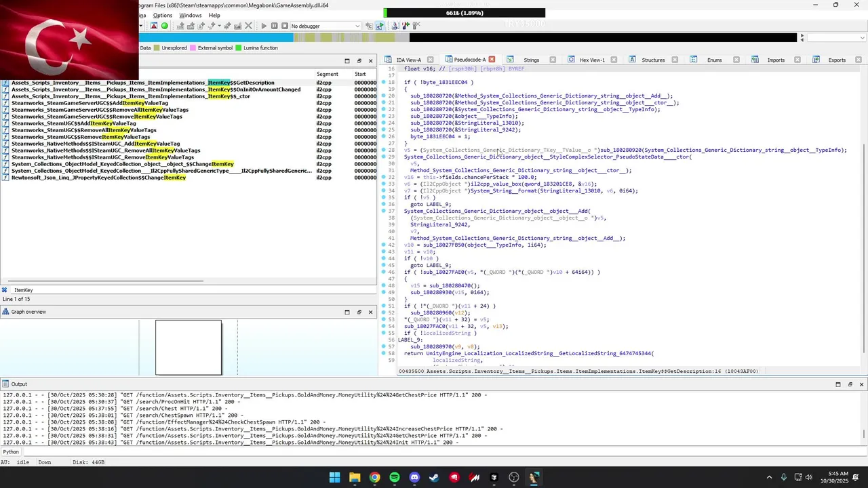The width and height of the screenshot is (868, 488).
Task: Open Steam from the taskbar
Action: tap(434, 477)
